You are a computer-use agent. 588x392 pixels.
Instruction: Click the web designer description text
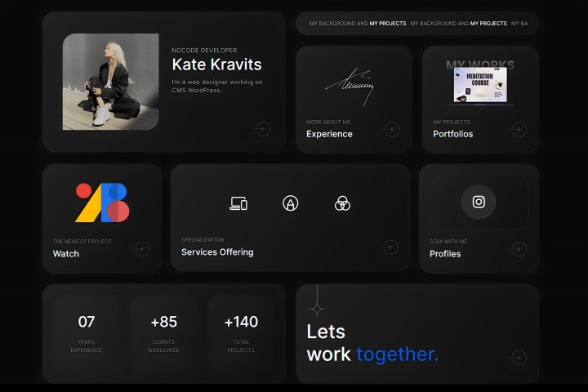(217, 86)
